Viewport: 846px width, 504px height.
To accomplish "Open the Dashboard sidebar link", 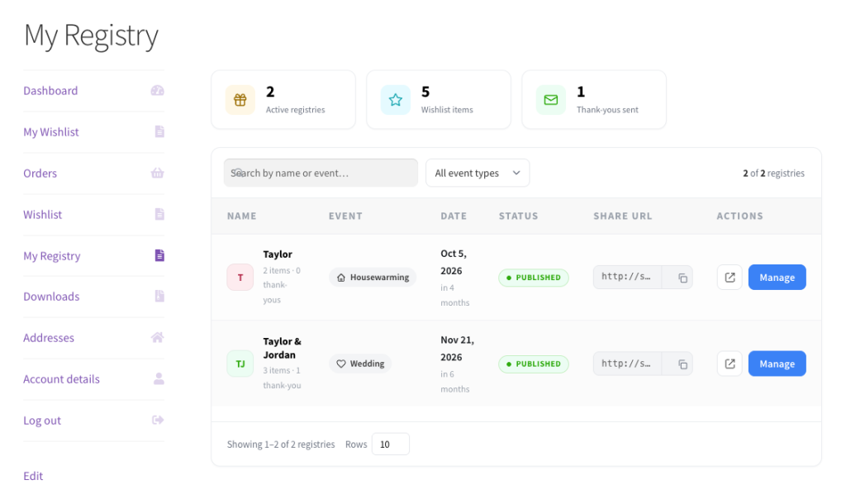I will pos(50,91).
